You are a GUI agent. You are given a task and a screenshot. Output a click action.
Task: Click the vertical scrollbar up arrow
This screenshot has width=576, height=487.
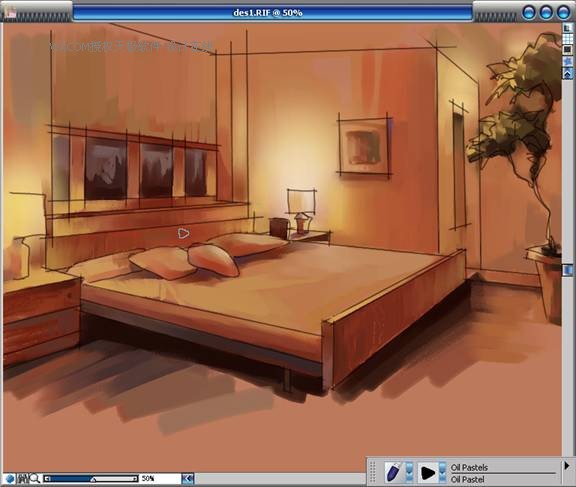coord(568,73)
